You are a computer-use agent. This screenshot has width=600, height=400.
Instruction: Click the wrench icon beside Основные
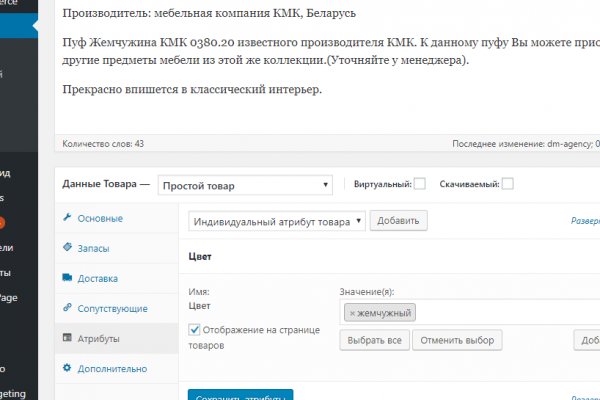point(67,218)
